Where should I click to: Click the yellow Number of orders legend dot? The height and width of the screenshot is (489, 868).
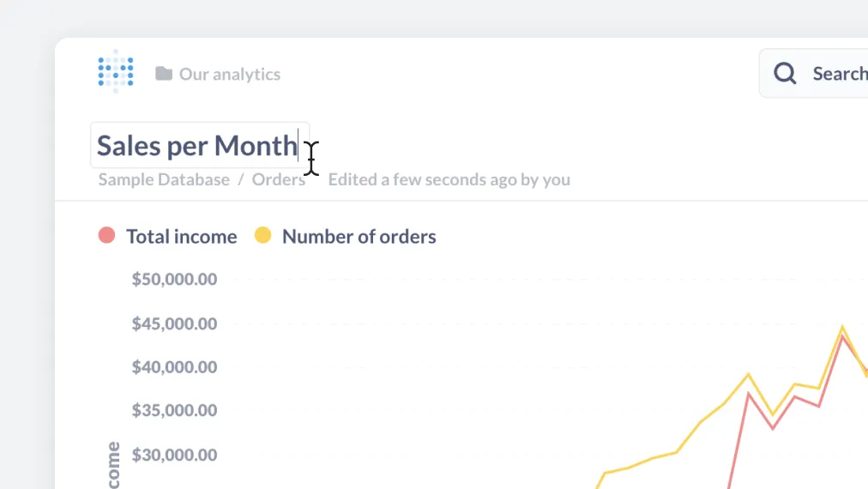[x=263, y=235]
